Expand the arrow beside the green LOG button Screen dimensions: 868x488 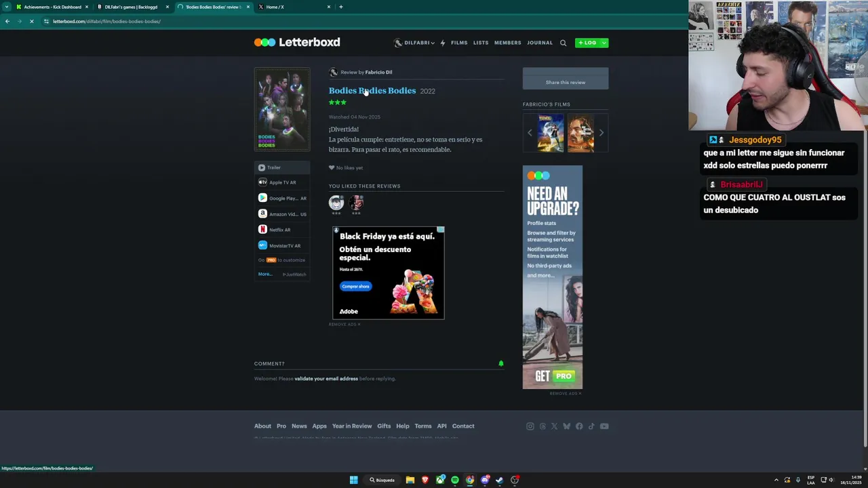pos(604,43)
